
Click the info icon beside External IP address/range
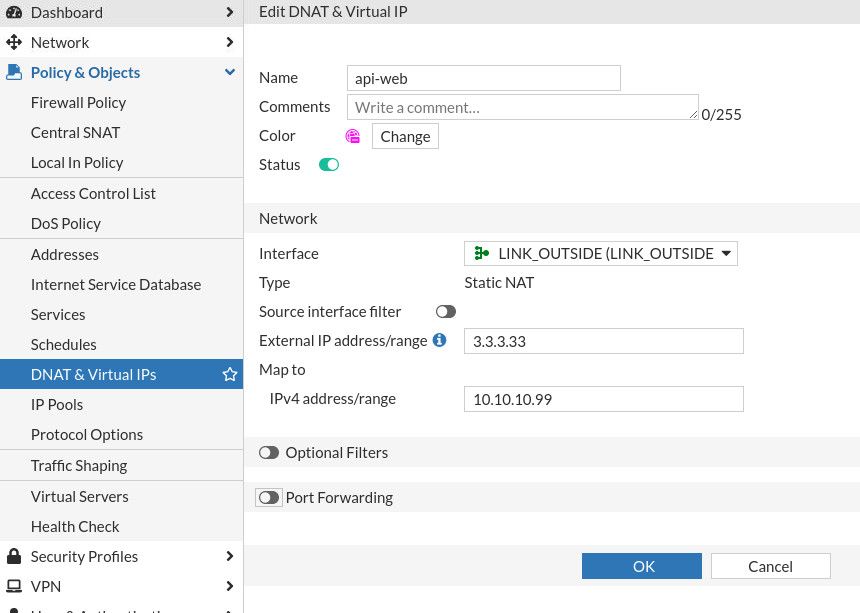[439, 340]
